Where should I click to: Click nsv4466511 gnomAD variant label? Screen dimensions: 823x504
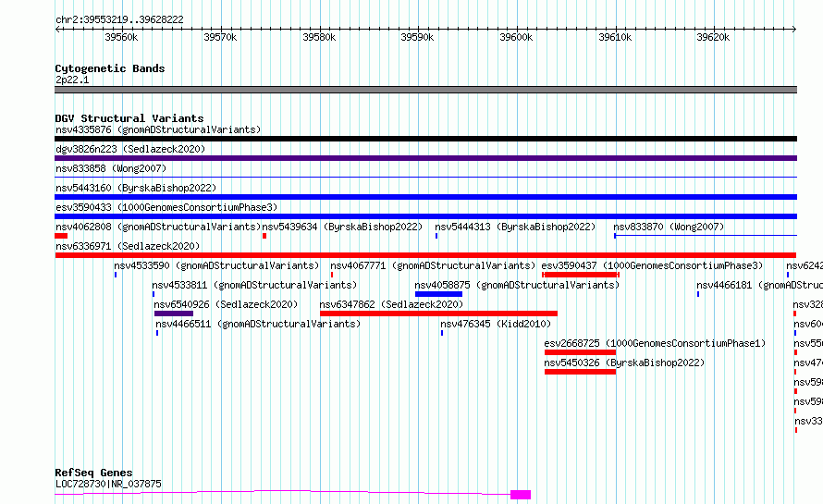[x=258, y=324]
